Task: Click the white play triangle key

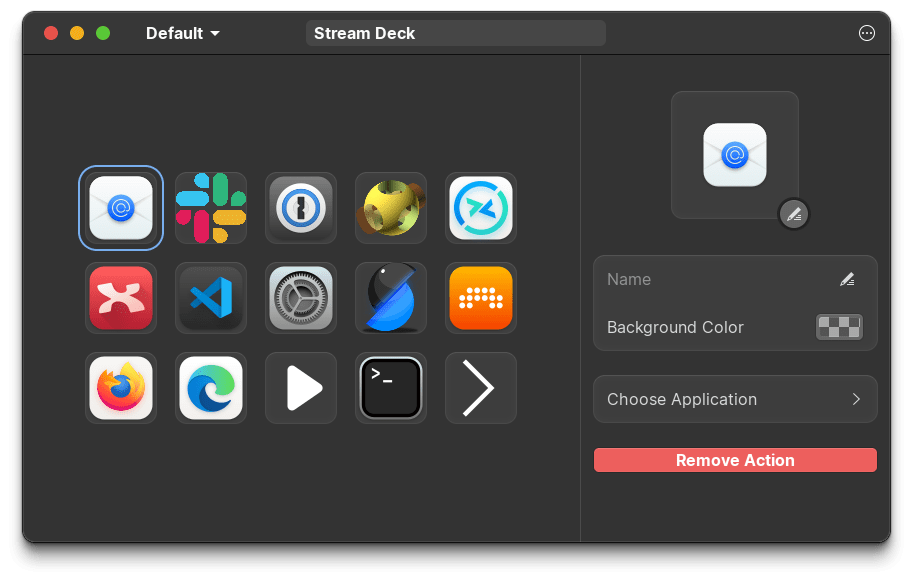Action: coord(301,388)
